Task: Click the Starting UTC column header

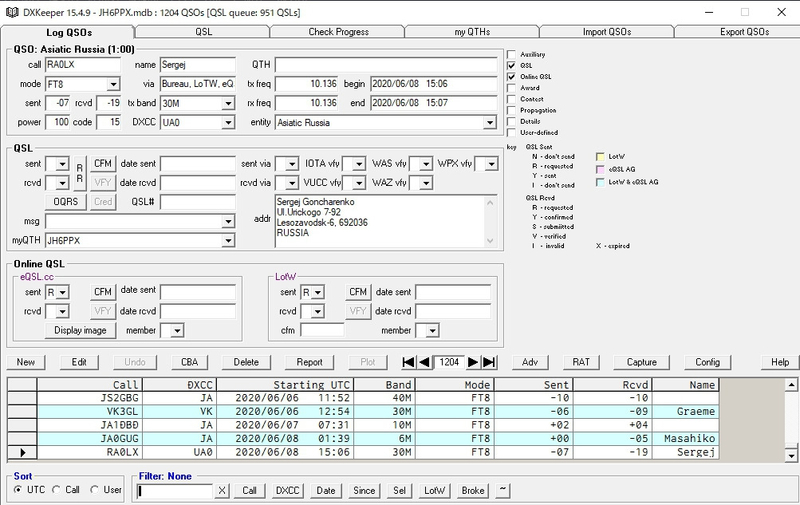Action: pos(285,385)
